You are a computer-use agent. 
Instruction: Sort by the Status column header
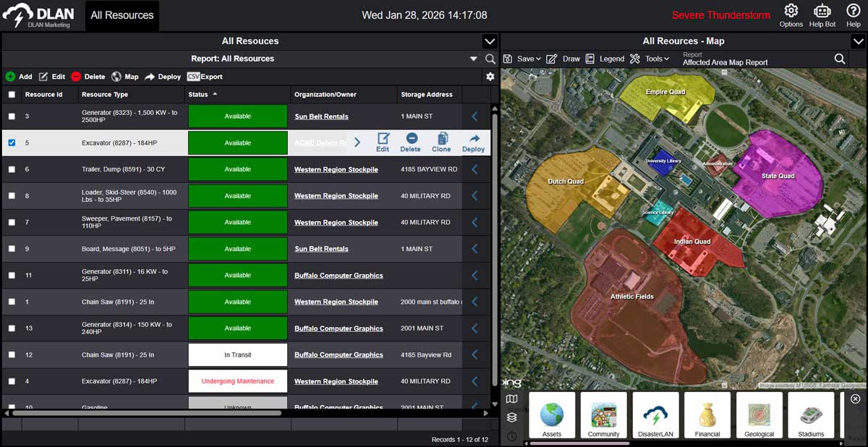[198, 95]
